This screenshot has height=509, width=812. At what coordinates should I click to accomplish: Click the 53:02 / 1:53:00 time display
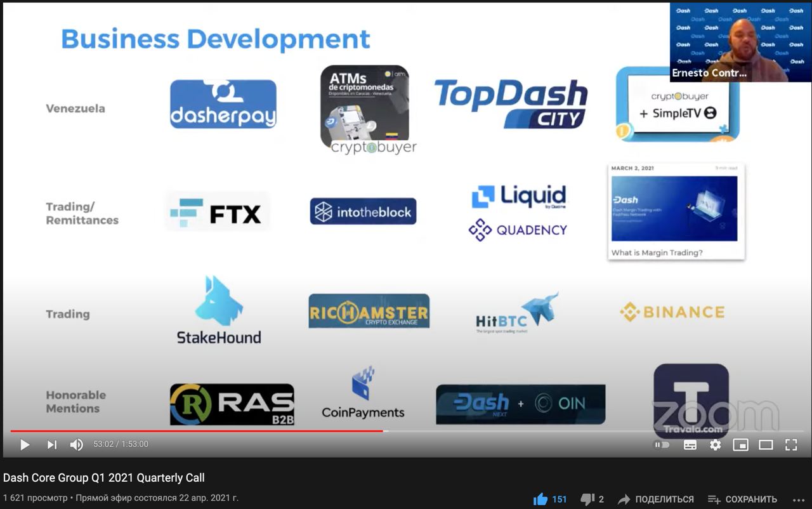(x=121, y=444)
